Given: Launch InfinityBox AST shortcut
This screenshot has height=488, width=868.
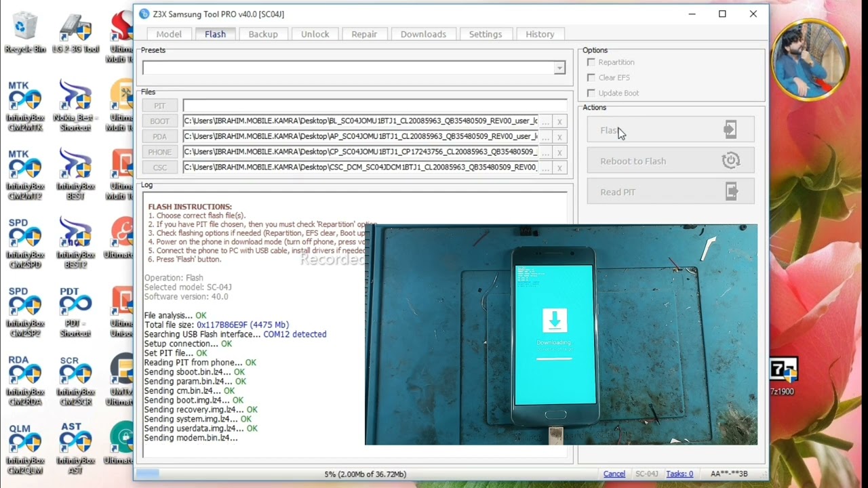Looking at the screenshot, I should click(75, 449).
